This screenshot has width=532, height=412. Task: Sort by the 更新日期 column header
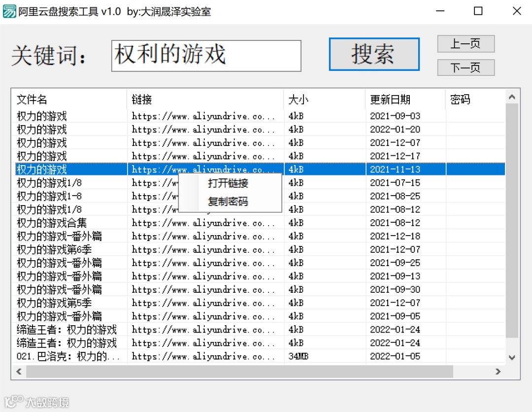click(x=405, y=100)
